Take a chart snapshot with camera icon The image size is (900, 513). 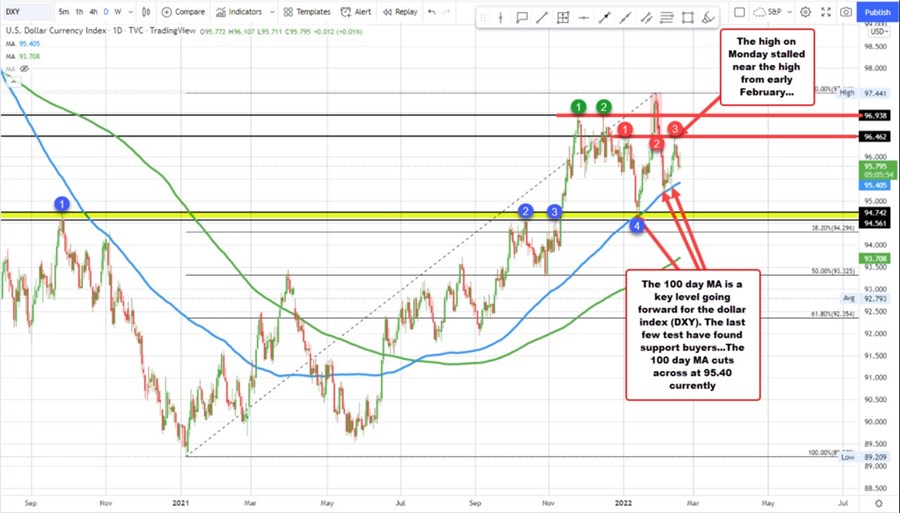[846, 11]
